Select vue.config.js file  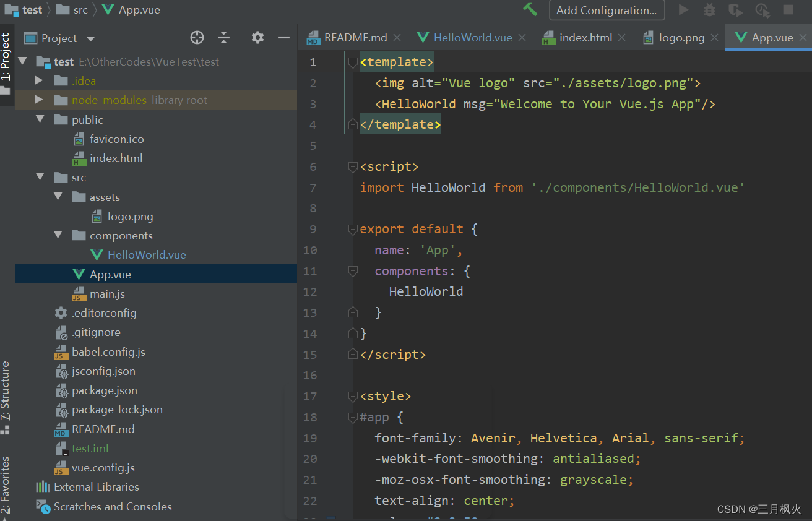coord(95,468)
